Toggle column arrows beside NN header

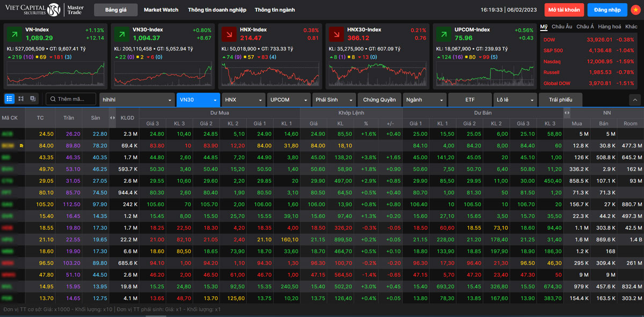[567, 113]
